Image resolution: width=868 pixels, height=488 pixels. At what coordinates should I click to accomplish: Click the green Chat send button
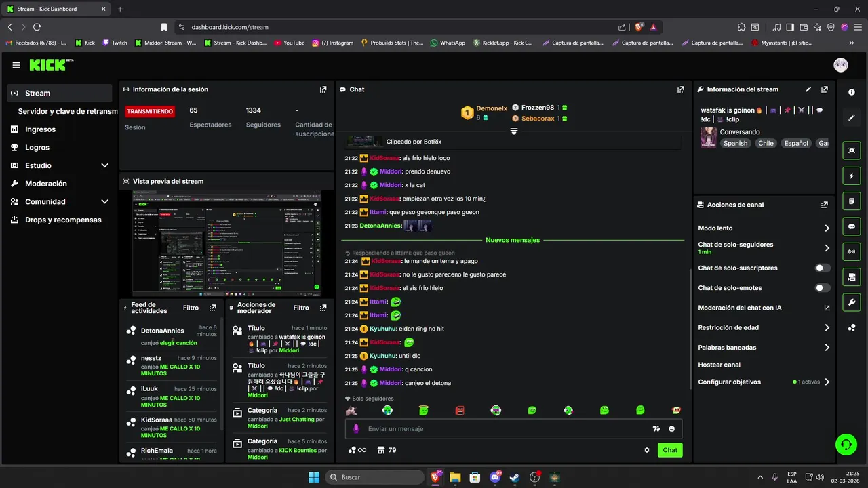pos(670,450)
